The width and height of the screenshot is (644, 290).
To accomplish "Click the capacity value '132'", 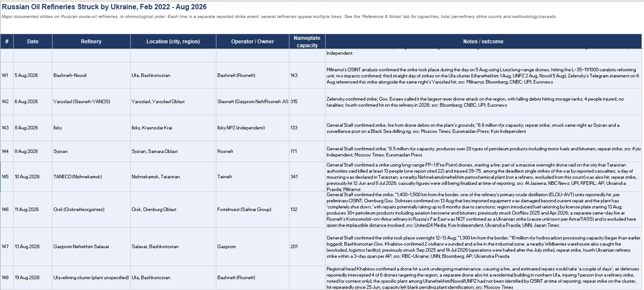I will [307, 210].
